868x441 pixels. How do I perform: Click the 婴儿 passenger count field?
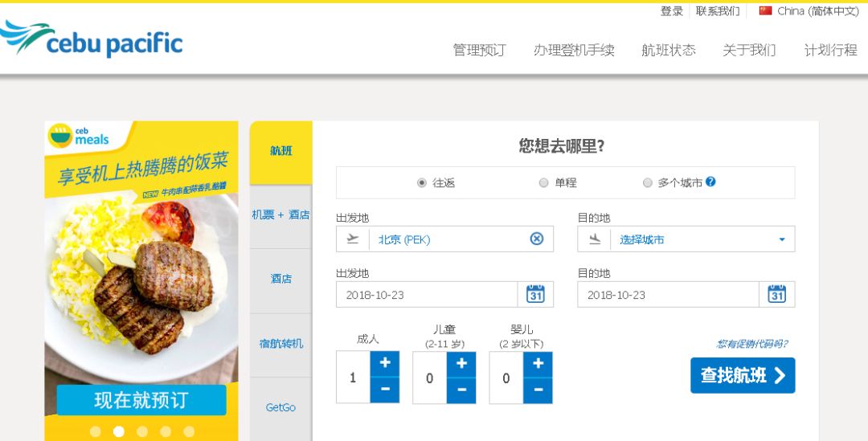[506, 378]
